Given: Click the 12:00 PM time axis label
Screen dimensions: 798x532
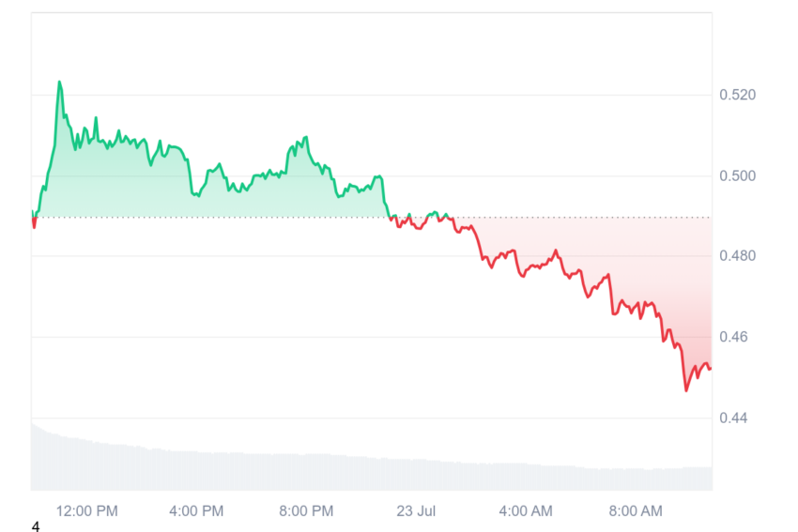Looking at the screenshot, I should point(87,510).
